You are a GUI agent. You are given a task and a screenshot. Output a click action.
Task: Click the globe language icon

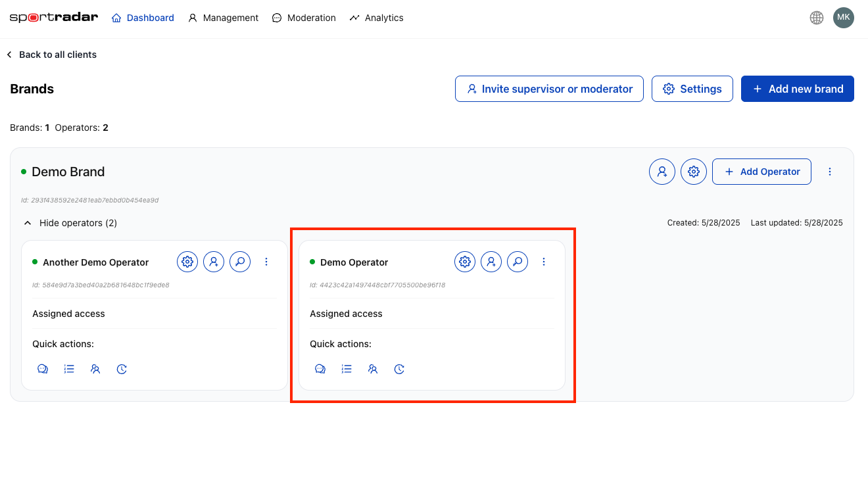coord(817,18)
